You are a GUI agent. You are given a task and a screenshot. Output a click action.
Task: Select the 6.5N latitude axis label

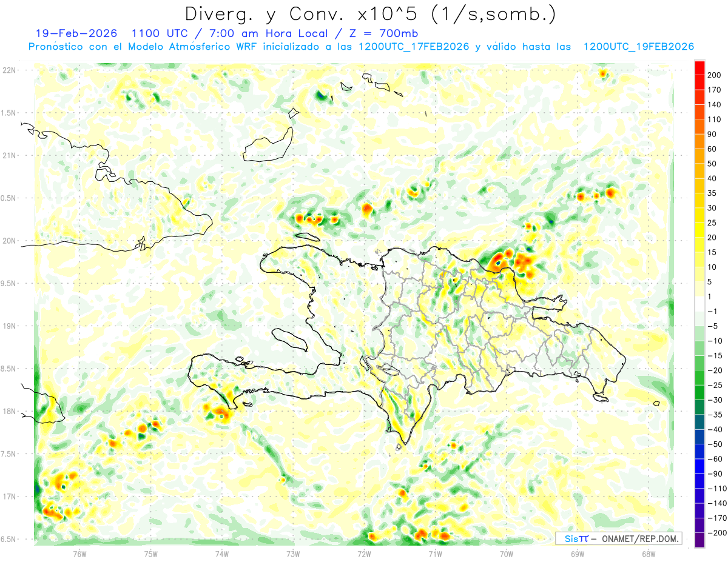[x=7, y=540]
